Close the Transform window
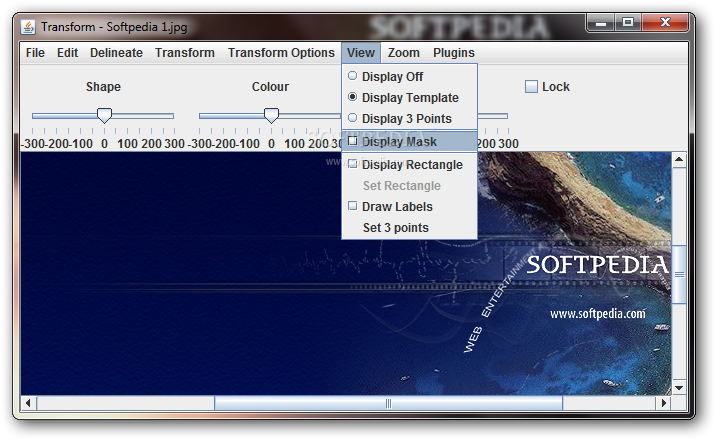716x440 pixels. coord(665,23)
